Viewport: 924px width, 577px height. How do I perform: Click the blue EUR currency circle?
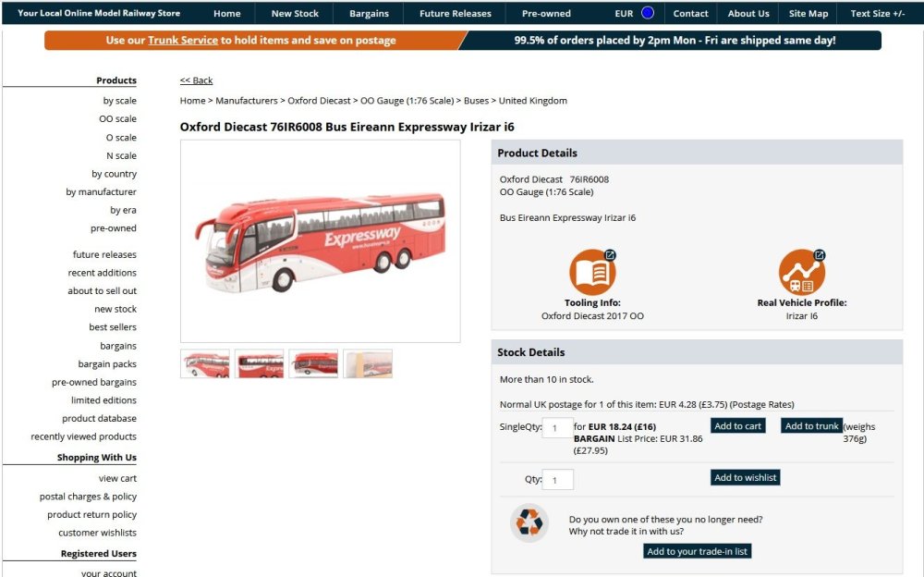click(x=647, y=13)
